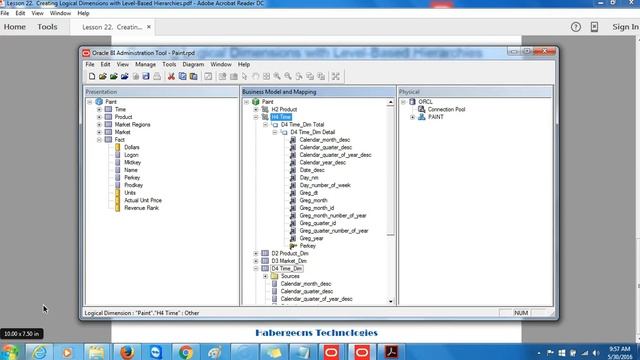Select Revenue Rank in Fact table
This screenshot has height=360, width=640.
click(141, 208)
